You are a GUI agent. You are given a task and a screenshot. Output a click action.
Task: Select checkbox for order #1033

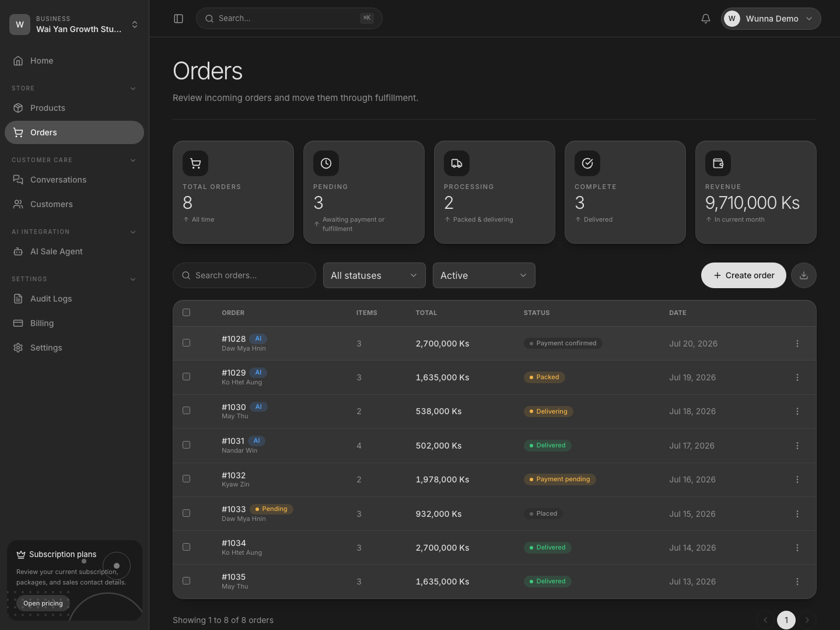point(187,513)
